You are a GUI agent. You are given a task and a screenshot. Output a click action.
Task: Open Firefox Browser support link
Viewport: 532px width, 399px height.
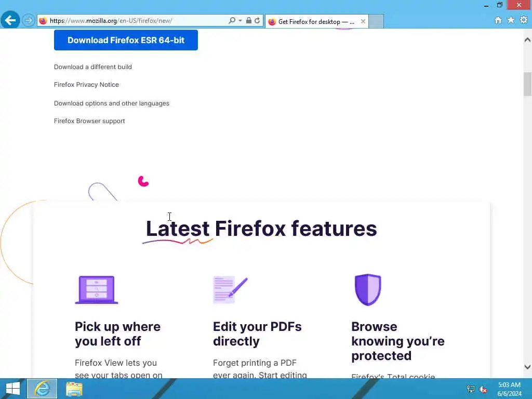click(89, 121)
